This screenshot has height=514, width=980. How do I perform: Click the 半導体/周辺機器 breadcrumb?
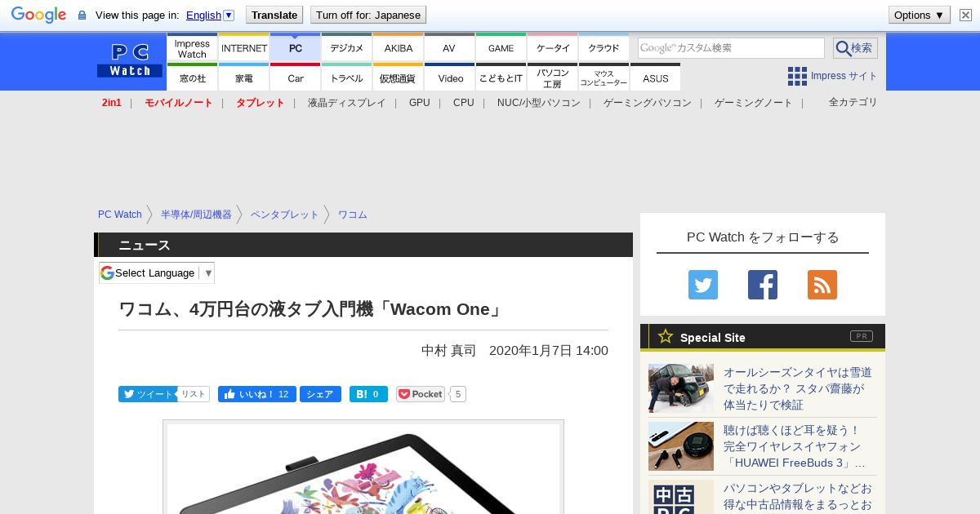[x=196, y=215]
